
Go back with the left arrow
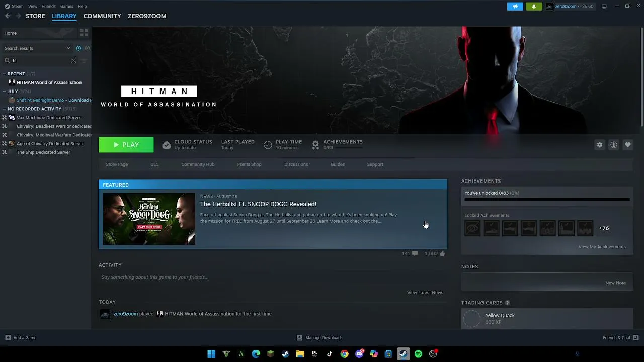pos(8,16)
